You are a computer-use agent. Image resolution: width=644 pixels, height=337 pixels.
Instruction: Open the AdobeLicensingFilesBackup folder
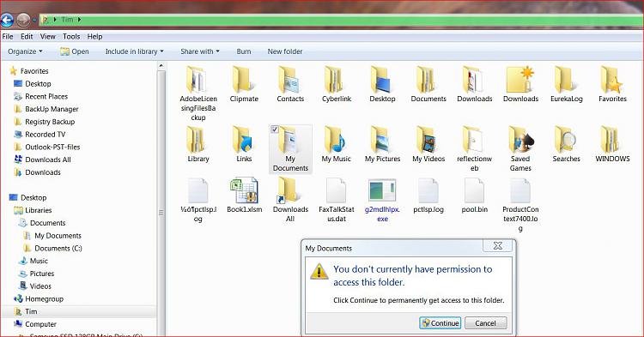198,93
